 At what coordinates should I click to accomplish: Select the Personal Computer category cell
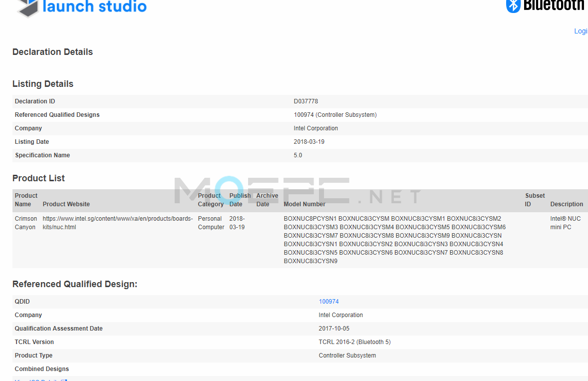click(211, 223)
